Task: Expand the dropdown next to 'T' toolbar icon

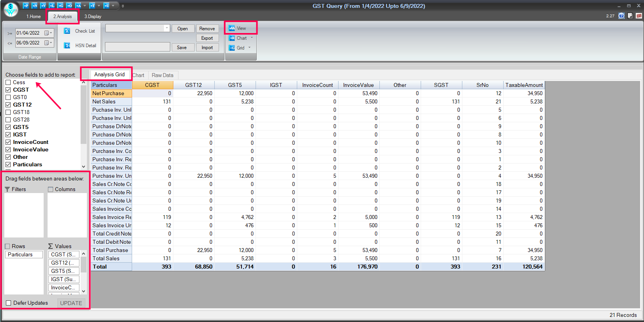Action: (99, 6)
